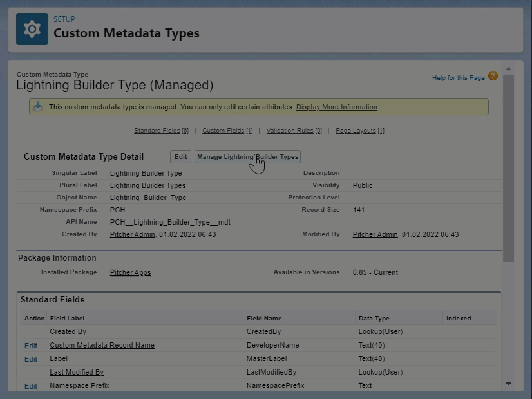This screenshot has width=532, height=399.
Task: Click the Edit button in detail header
Action: [x=181, y=157]
